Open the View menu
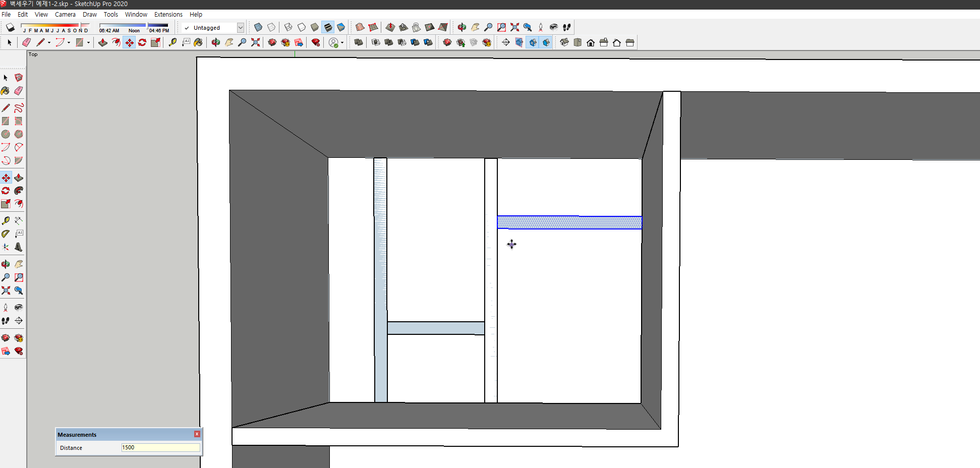This screenshot has width=980, height=468. pos(41,14)
